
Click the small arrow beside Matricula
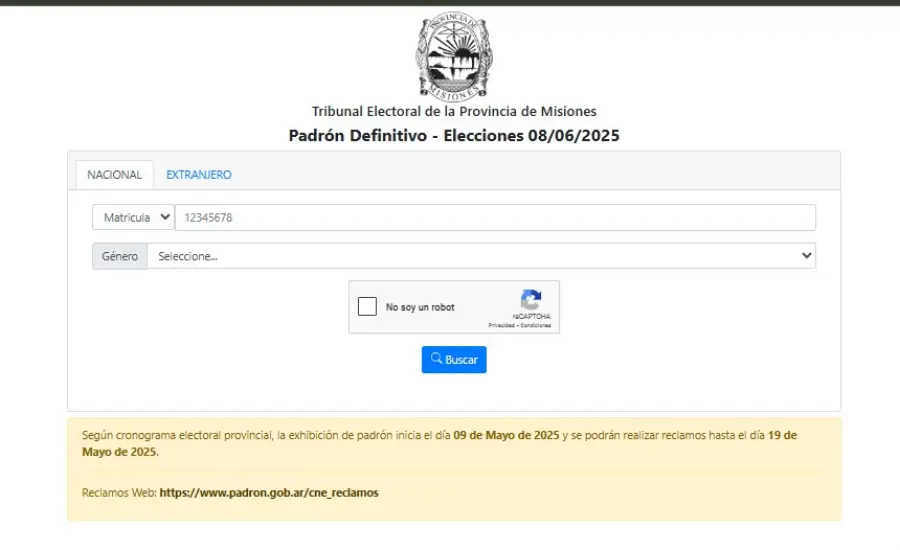tap(165, 217)
